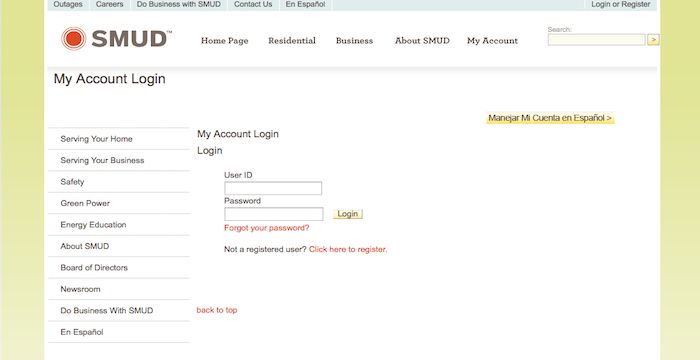
Task: Click the SMUD logo
Action: click(x=116, y=38)
